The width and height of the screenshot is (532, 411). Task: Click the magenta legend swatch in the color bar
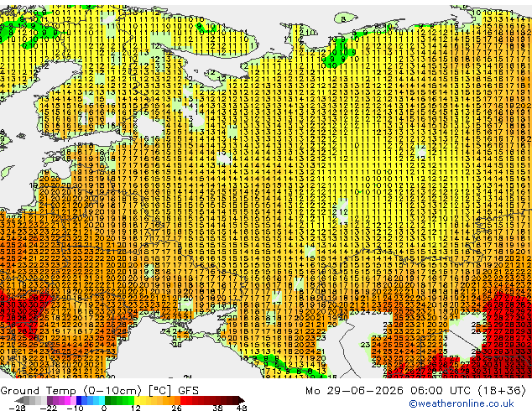click(x=67, y=400)
